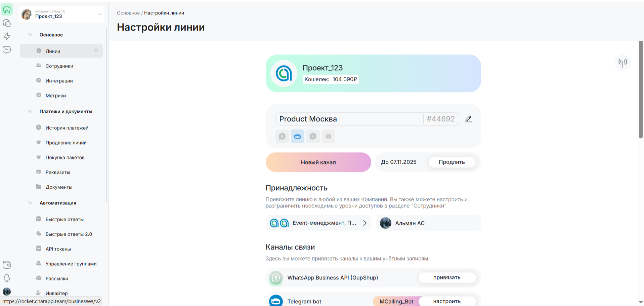
Task: Go to История платежей menu item
Action: click(67, 128)
